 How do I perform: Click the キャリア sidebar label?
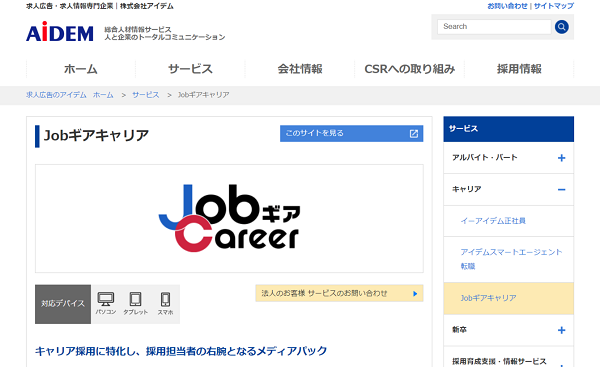pos(466,189)
